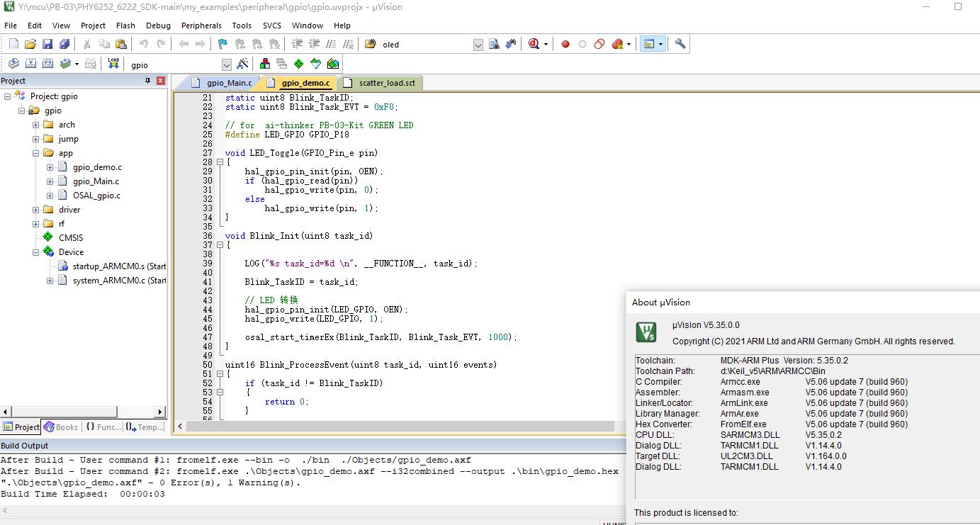The image size is (980, 525).
Task: Switch to the scatter_load.sct tab
Action: [x=381, y=83]
